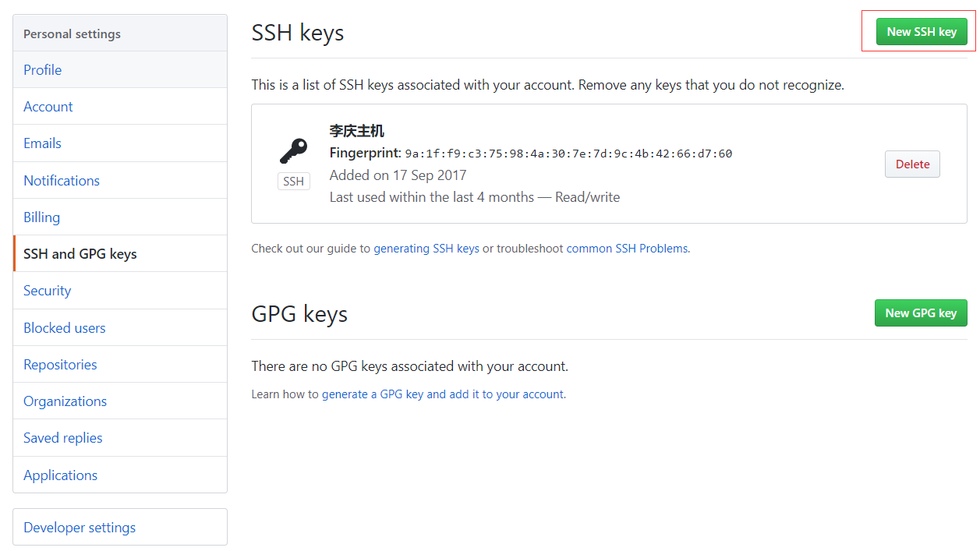Image resolution: width=980 pixels, height=551 pixels.
Task: Open the Applications settings page
Action: (x=61, y=475)
